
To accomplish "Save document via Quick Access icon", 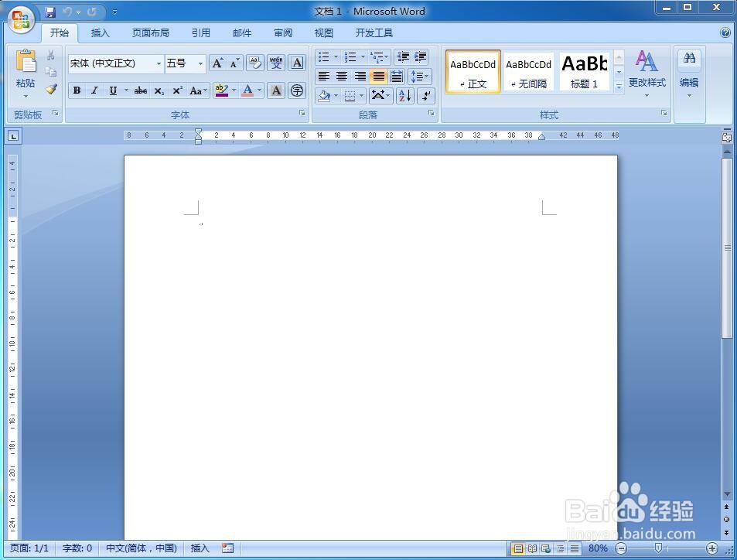I will 50,12.
